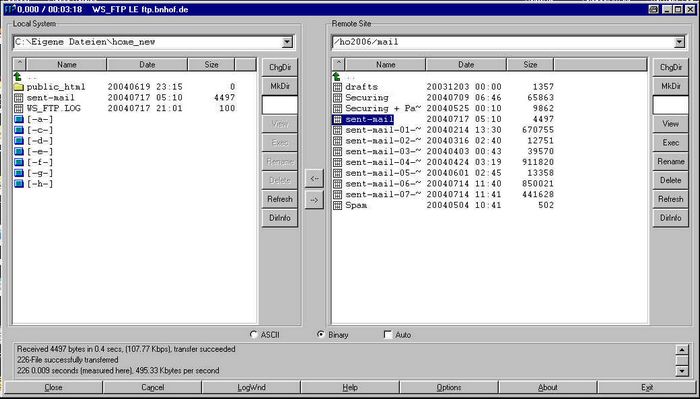Click the sent-mail-04~ file icon
This screenshot has width=700, height=399.
coord(338,162)
